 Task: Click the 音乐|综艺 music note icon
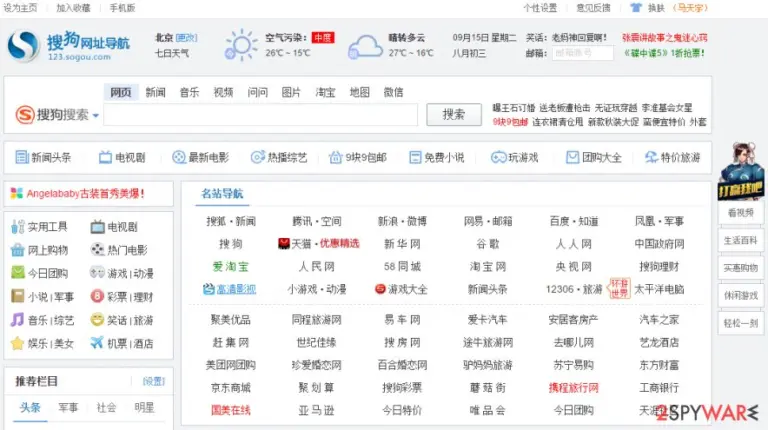tap(18, 320)
